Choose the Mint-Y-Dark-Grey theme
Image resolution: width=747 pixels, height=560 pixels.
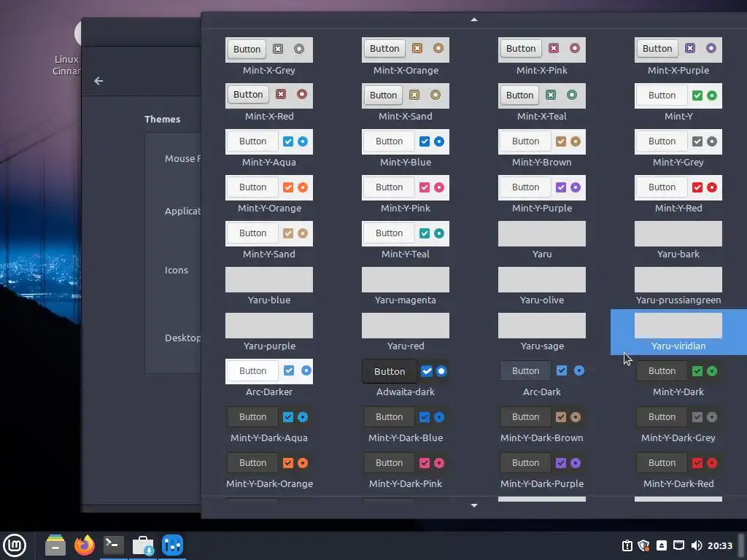[x=678, y=424]
